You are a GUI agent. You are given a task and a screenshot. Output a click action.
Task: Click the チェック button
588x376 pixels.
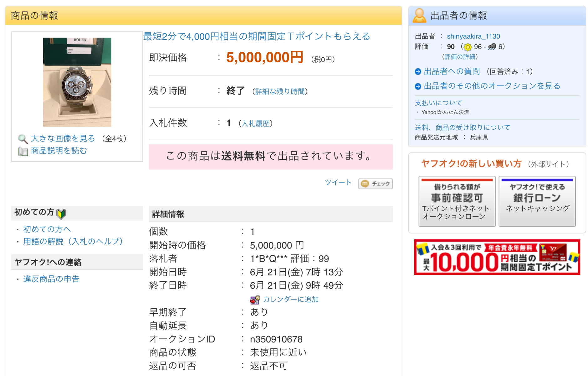coord(375,184)
